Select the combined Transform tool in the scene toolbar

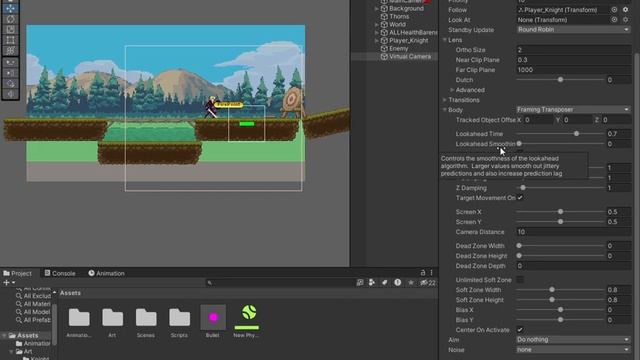point(11,51)
